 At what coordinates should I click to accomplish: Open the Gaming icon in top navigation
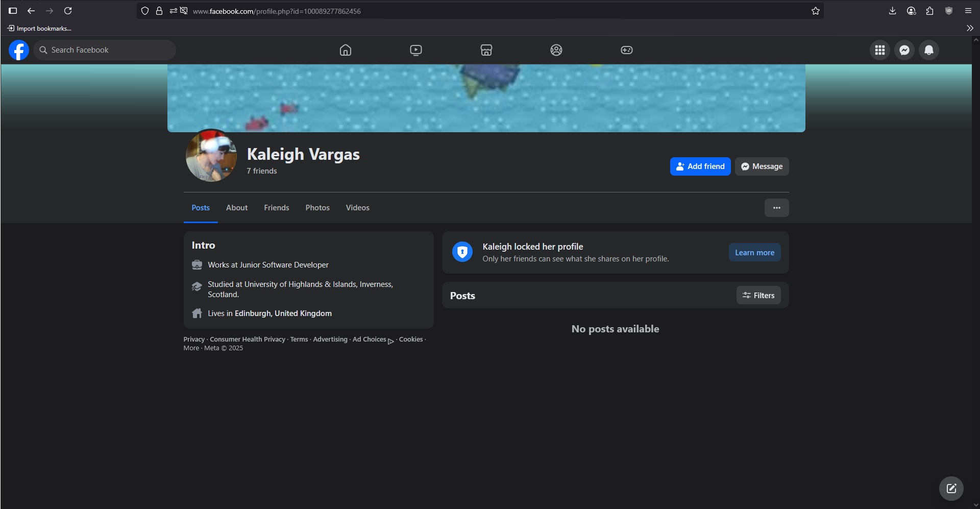[627, 50]
